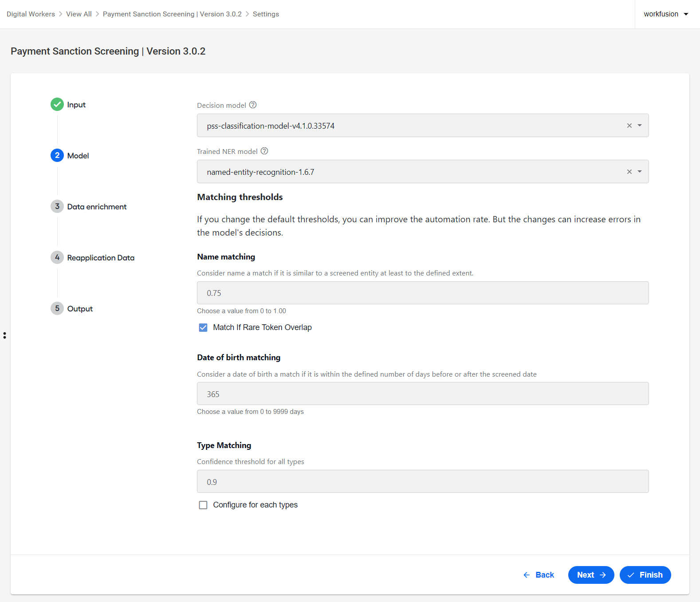Select named-entity-recognition-1.6.7 value
Image resolution: width=700 pixels, height=602 pixels.
click(260, 172)
